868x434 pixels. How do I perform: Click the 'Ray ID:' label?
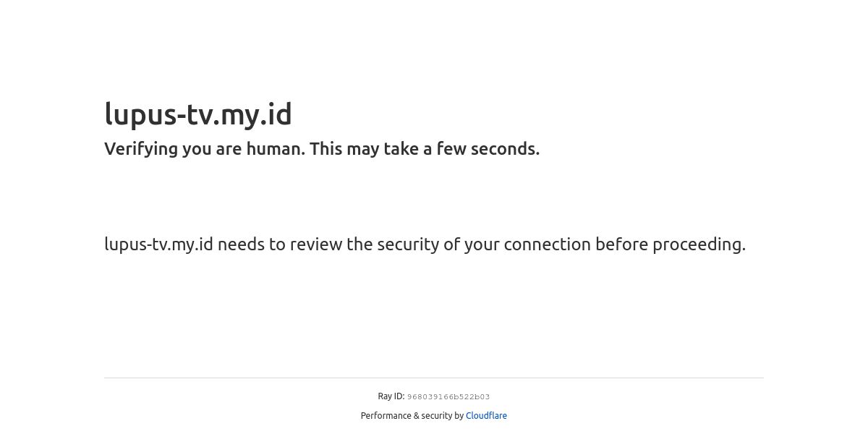pos(391,396)
